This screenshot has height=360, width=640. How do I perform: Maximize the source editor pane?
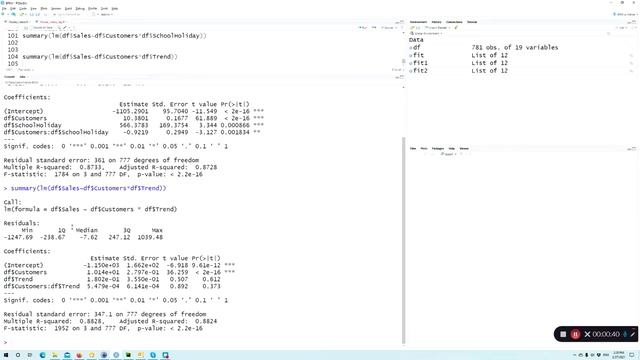click(402, 22)
